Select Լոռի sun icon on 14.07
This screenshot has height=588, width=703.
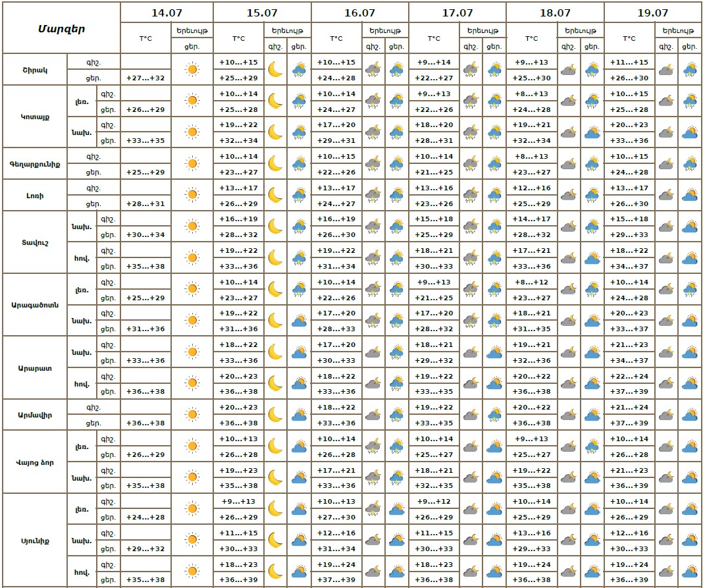pyautogui.click(x=192, y=195)
